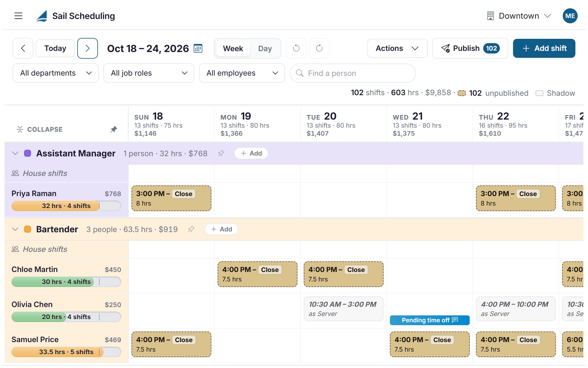Open the All employees filter
This screenshot has height=368, width=588.
[242, 73]
